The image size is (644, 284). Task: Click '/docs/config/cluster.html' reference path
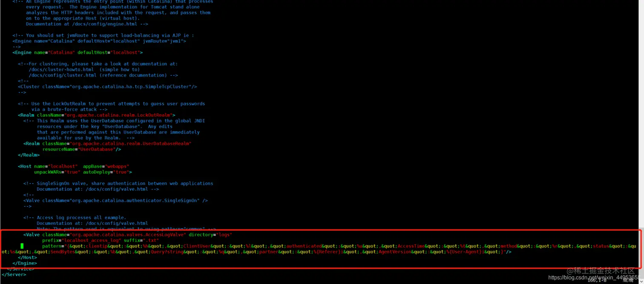coord(63,75)
